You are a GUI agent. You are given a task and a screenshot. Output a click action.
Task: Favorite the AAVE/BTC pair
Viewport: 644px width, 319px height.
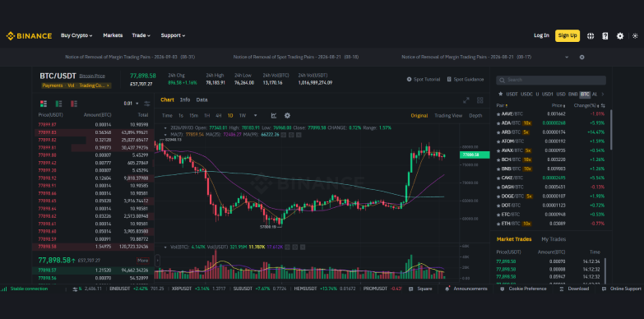click(498, 113)
